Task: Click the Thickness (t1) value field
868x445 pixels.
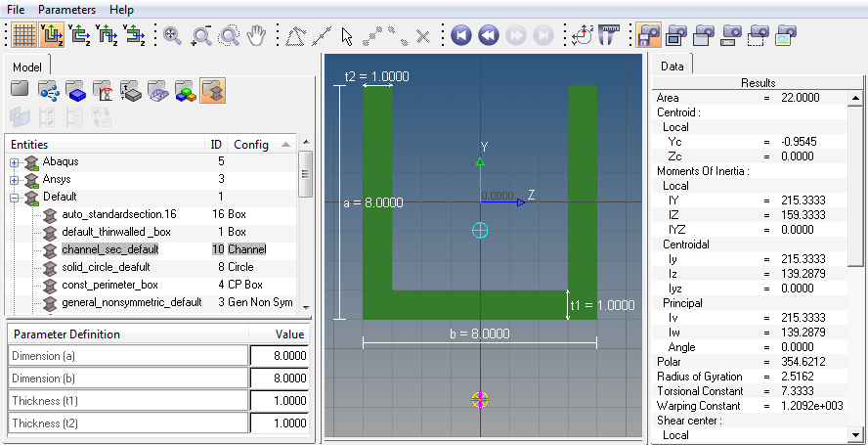Action: (x=279, y=402)
